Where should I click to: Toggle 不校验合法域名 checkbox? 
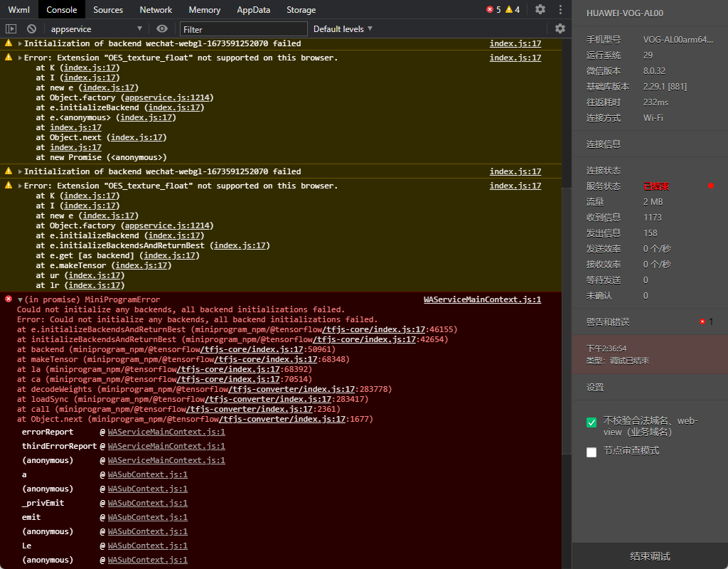pos(591,422)
